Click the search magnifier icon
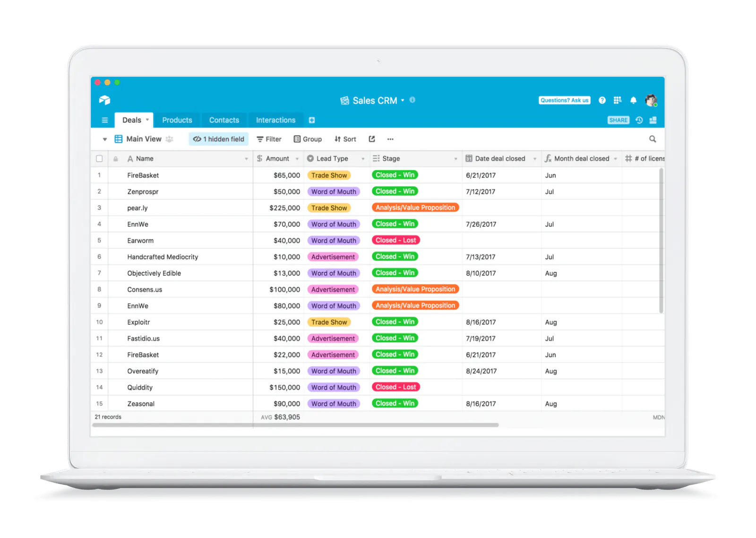The width and height of the screenshot is (756, 538). pos(653,139)
